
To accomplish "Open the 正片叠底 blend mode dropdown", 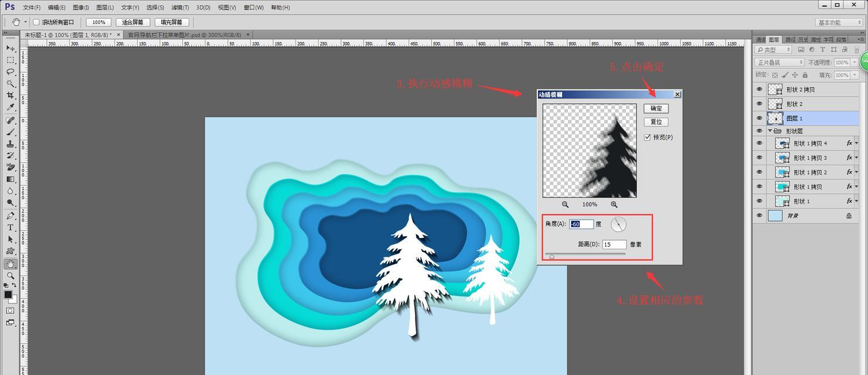I will [780, 62].
